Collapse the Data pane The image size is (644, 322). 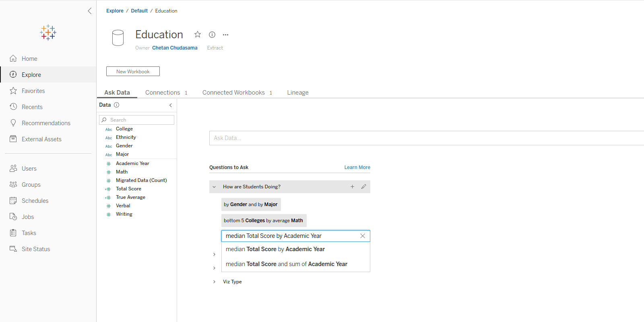pos(171,105)
